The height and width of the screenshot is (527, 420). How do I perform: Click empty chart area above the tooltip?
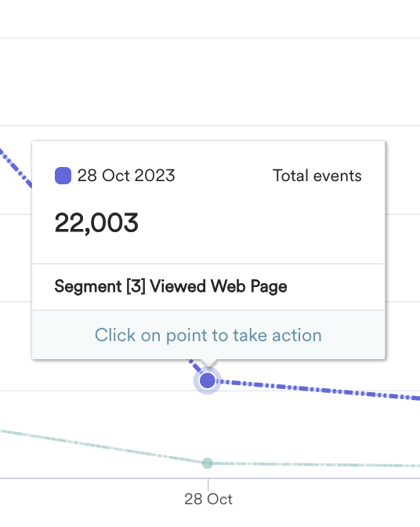tap(208, 84)
